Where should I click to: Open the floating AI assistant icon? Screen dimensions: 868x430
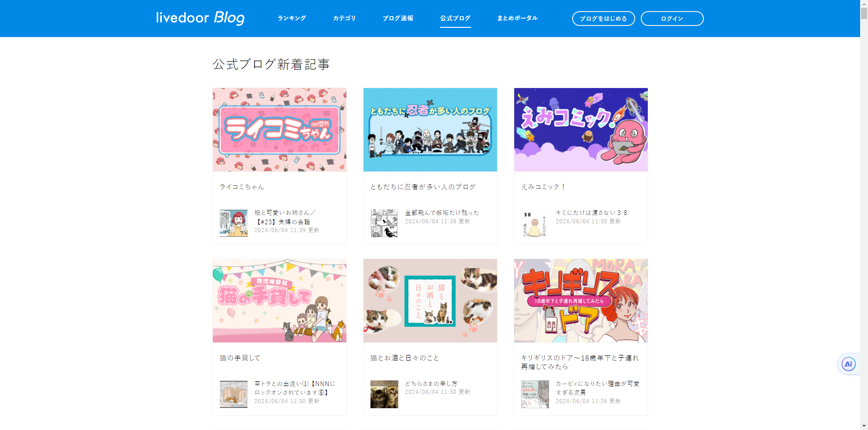pos(849,364)
